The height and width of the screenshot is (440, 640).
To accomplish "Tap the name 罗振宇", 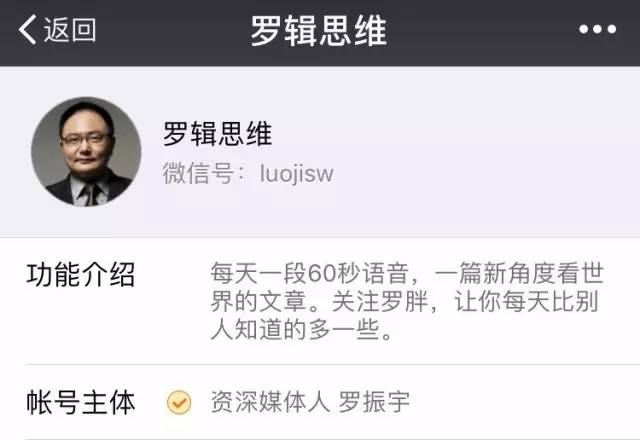I will coord(374,402).
